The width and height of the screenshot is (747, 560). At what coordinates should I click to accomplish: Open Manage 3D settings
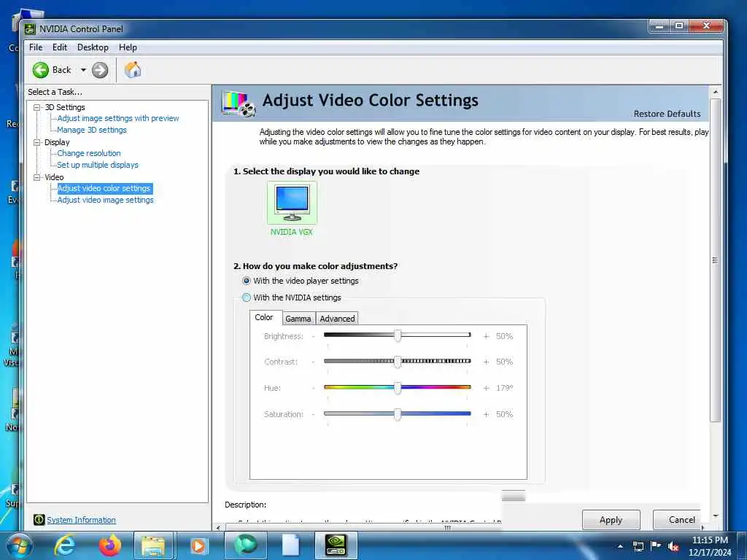pyautogui.click(x=92, y=130)
